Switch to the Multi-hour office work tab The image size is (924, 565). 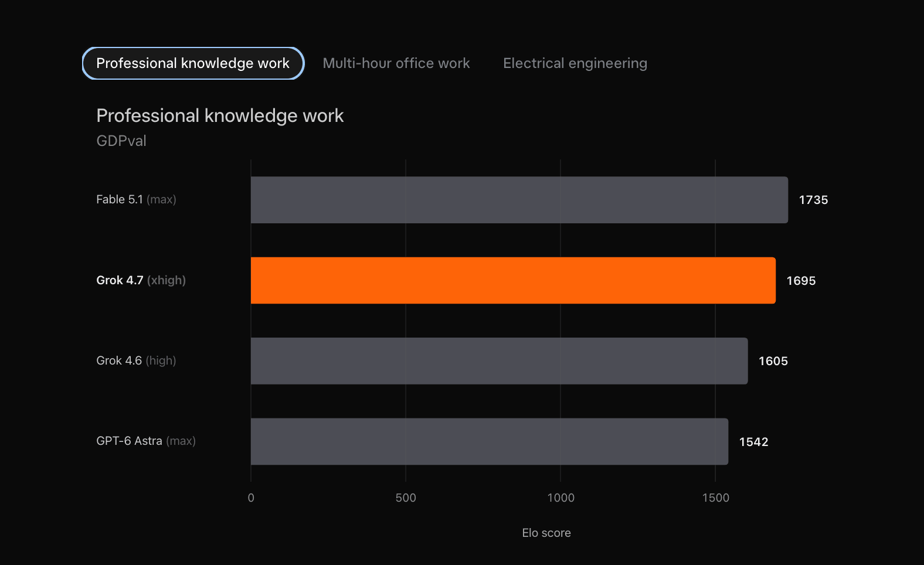pos(396,63)
